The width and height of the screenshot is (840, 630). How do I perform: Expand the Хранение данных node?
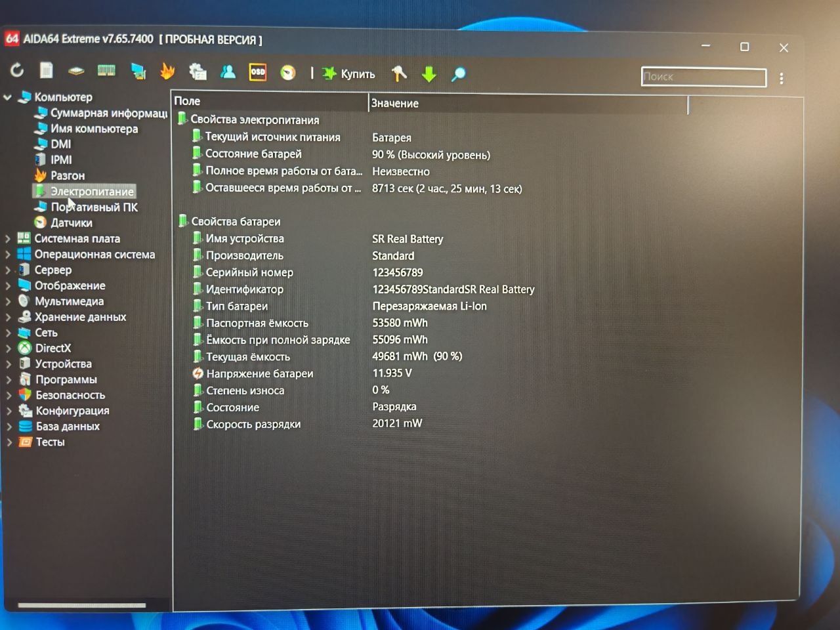click(x=9, y=318)
